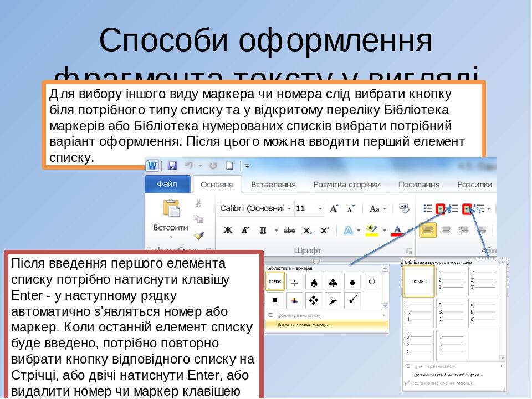Click the multilevel list button

480,209
